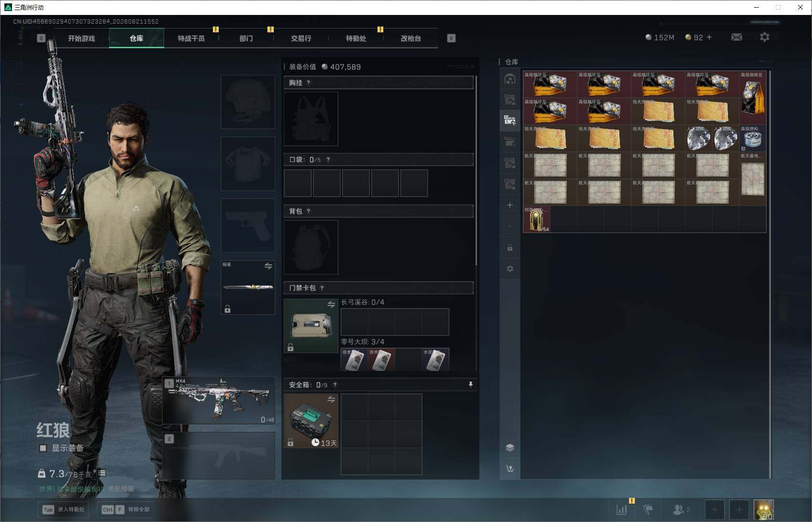
Task: Switch to the 特勤处 tab
Action: [x=356, y=38]
